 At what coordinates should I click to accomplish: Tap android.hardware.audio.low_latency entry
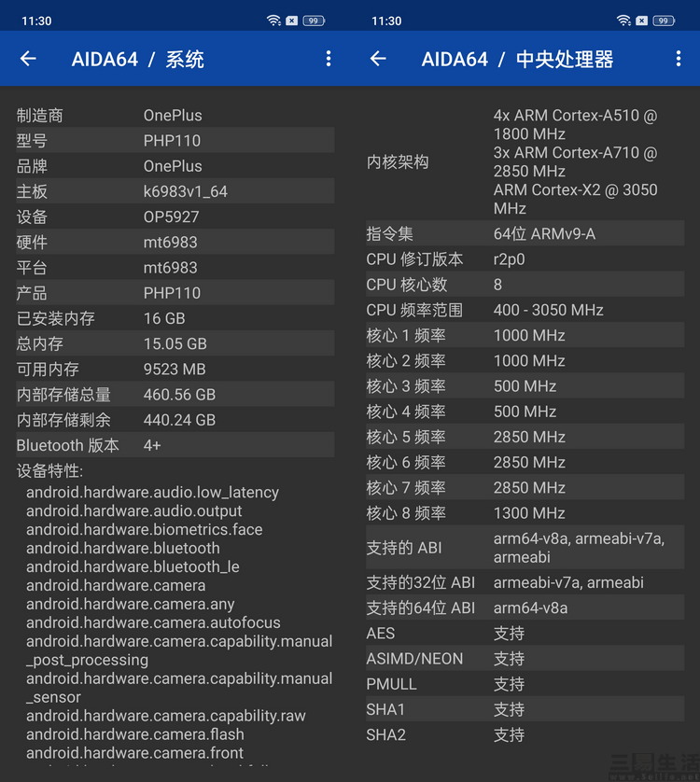152,493
